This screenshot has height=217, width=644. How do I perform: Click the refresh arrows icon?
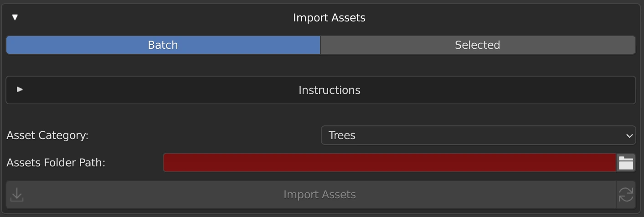[x=626, y=195]
